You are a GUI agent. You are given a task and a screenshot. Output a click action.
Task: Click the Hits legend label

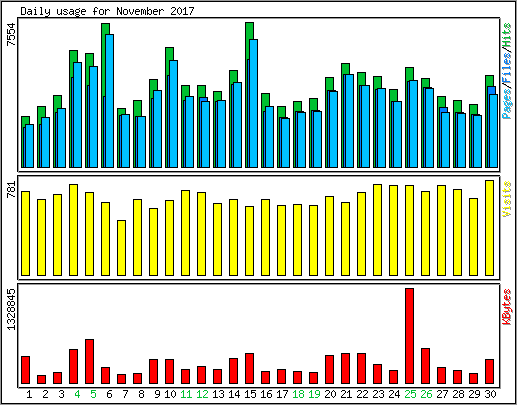coord(507,36)
